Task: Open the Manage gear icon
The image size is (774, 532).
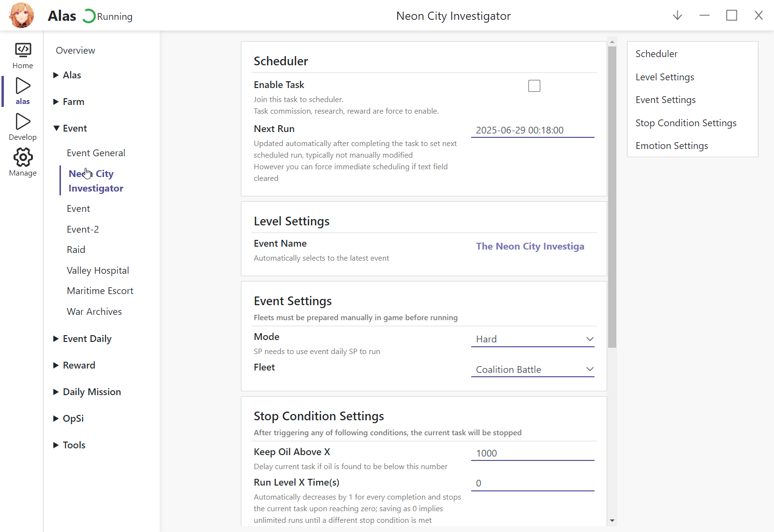Action: coord(23,157)
